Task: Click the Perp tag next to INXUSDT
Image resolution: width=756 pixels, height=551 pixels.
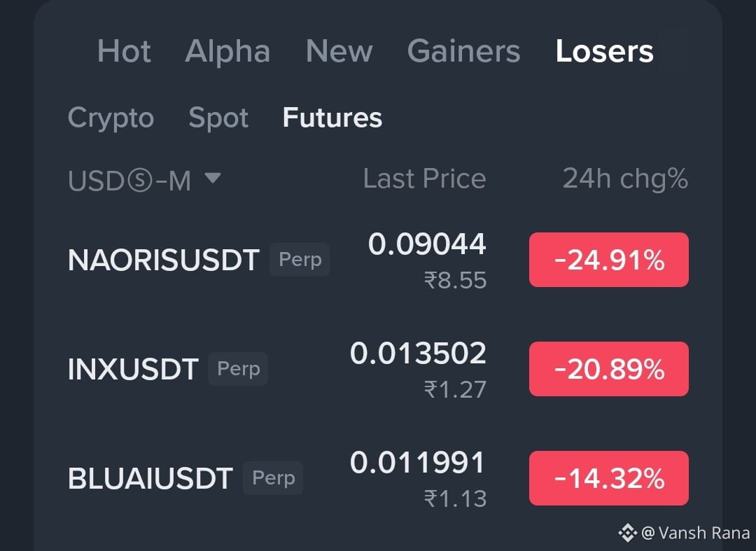Action: (x=238, y=369)
